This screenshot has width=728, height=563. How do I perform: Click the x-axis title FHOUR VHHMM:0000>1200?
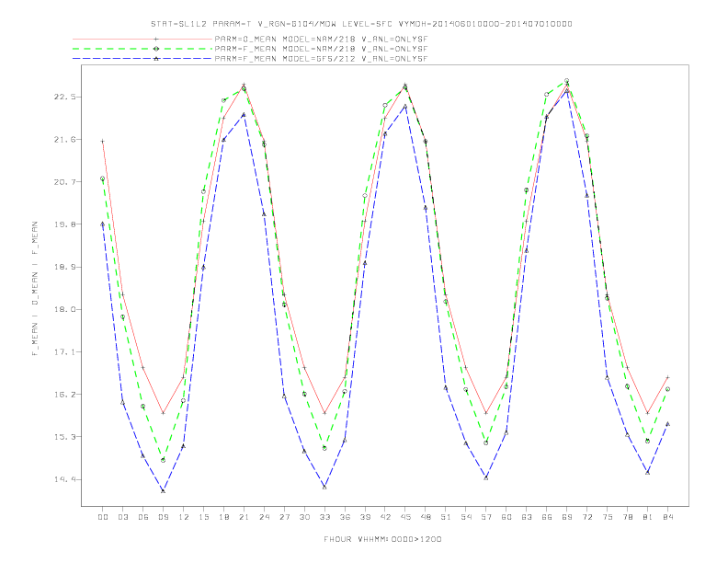[x=382, y=539]
